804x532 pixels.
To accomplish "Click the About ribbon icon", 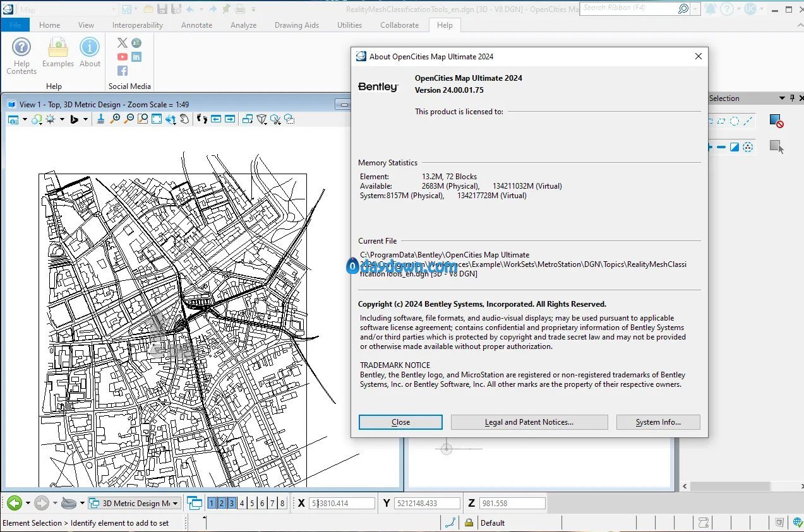I will click(90, 52).
